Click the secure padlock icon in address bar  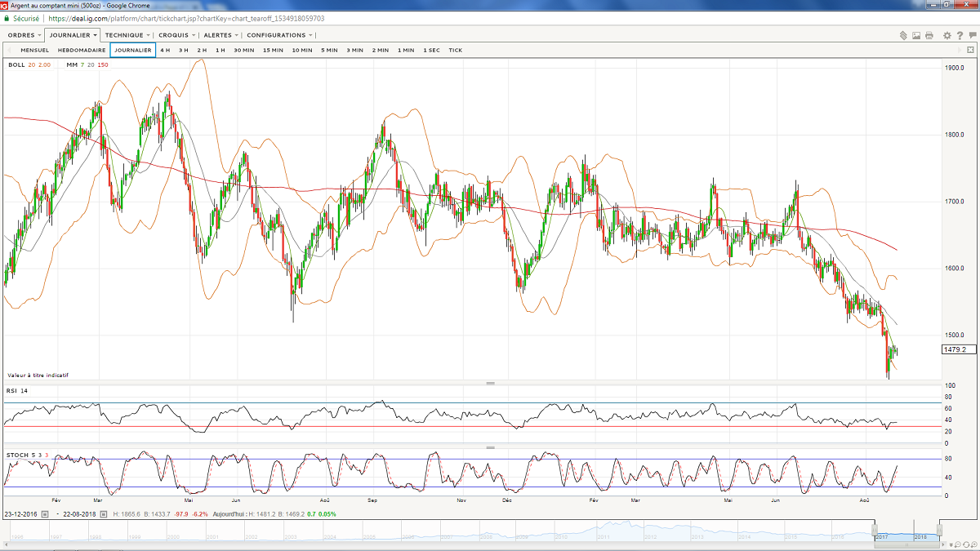tap(7, 17)
